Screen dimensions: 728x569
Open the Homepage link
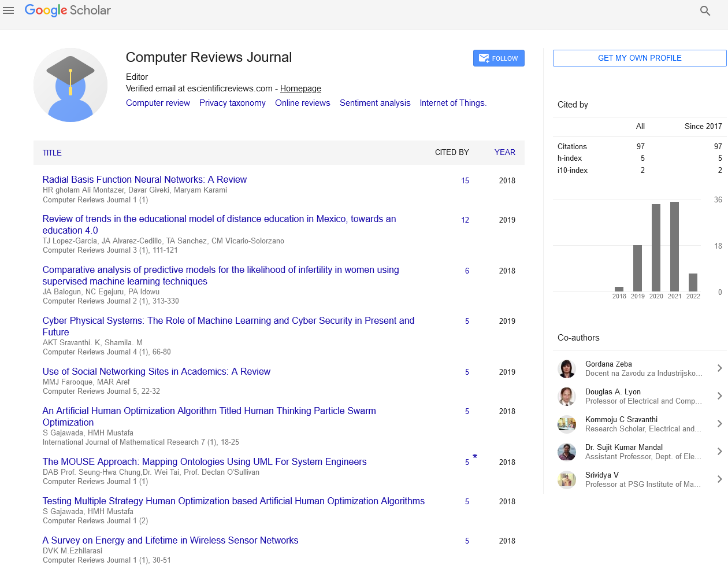coord(300,88)
